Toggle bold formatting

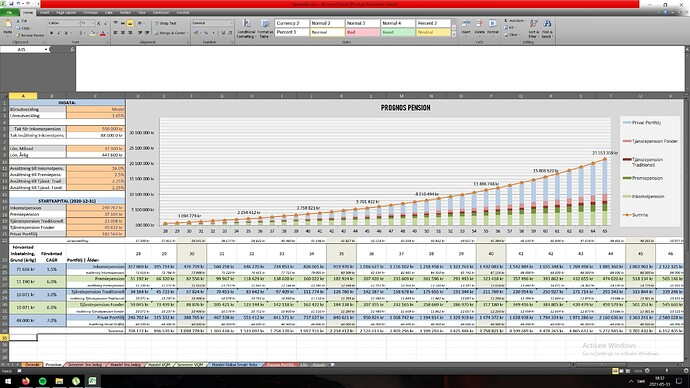pos(51,33)
